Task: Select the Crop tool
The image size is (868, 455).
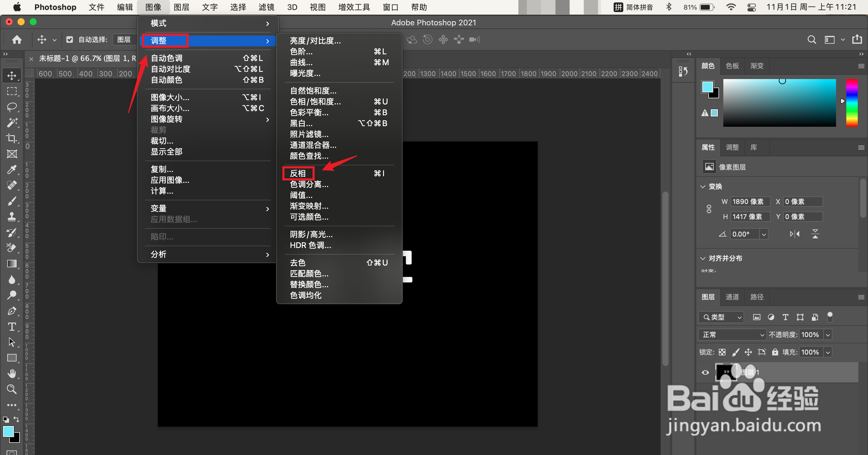Action: (x=12, y=138)
